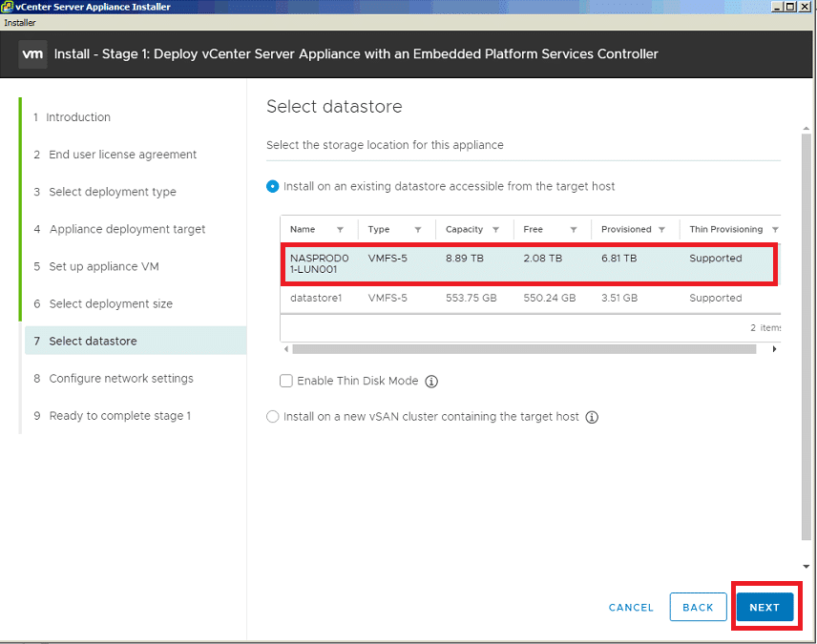Viewport: 817px width, 644px height.
Task: Click the Provisioned column filter icon
Action: coord(661,230)
